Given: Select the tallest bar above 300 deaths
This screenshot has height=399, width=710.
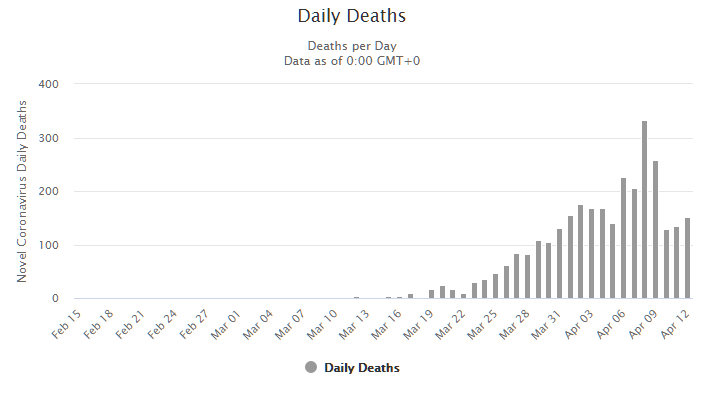Looking at the screenshot, I should (x=644, y=210).
